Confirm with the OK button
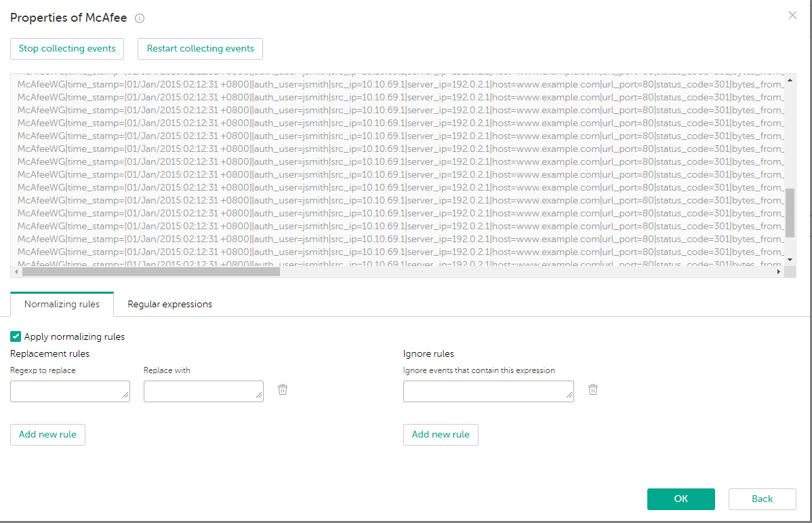812x523 pixels. (681, 499)
